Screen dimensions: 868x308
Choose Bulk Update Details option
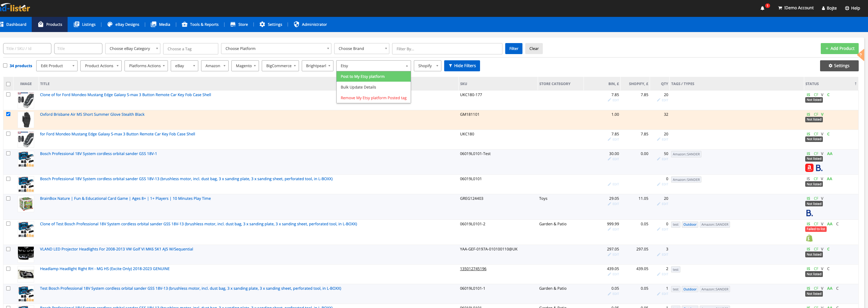pos(358,87)
